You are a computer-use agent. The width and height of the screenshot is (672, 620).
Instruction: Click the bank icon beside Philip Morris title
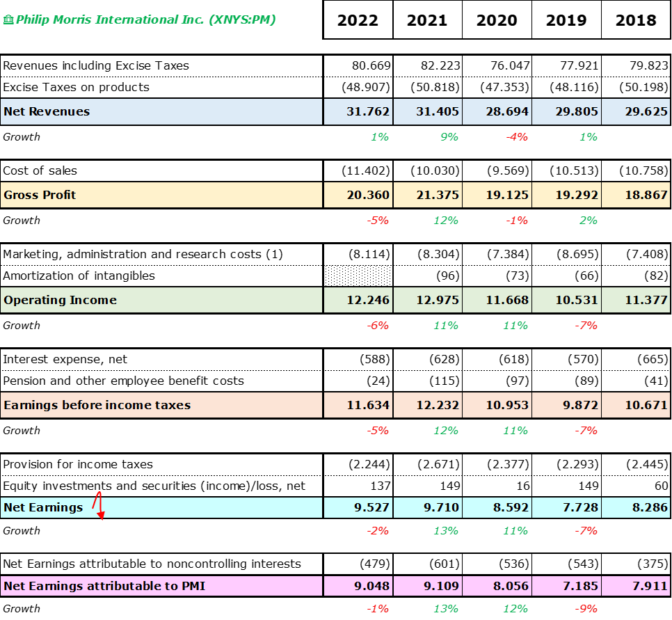click(x=8, y=19)
